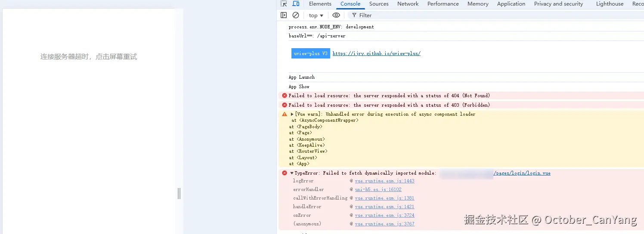Click the at <KeepAlive> trace line
644x234 pixels.
[x=307, y=145]
